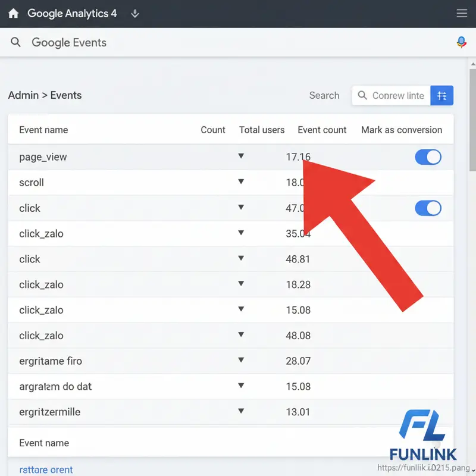Click the magnifier icon inside the search box
Screen dimensions: 476x476
(x=362, y=95)
